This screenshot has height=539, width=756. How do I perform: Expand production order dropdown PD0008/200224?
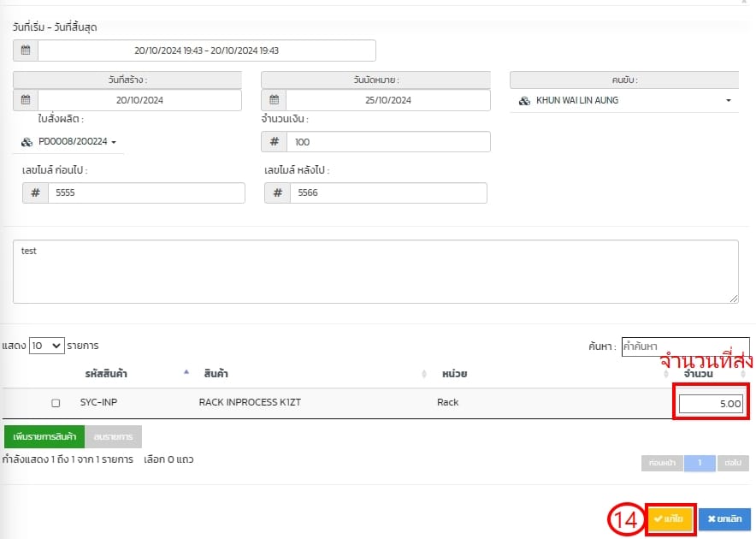(69, 142)
